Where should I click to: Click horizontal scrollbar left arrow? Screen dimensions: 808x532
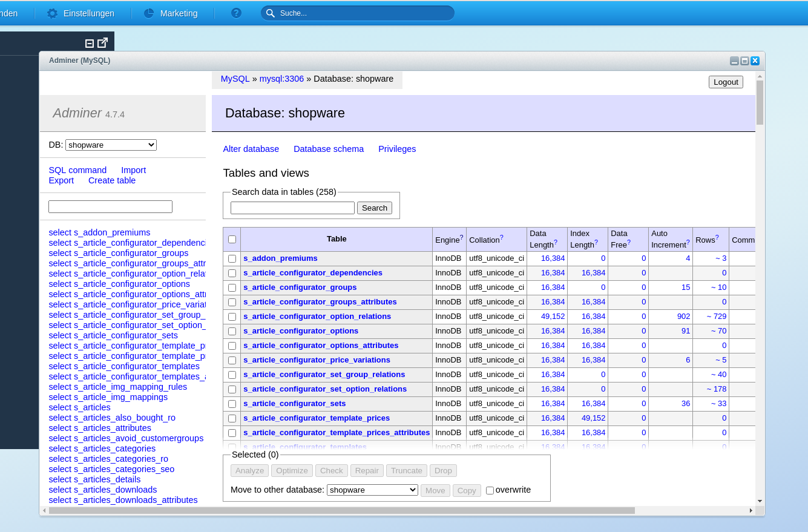tap(44, 511)
